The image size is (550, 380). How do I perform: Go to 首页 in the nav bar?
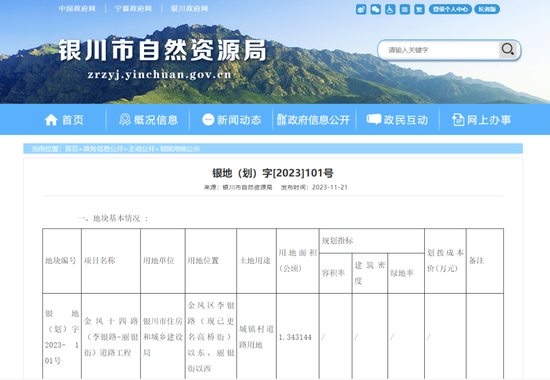click(x=73, y=120)
